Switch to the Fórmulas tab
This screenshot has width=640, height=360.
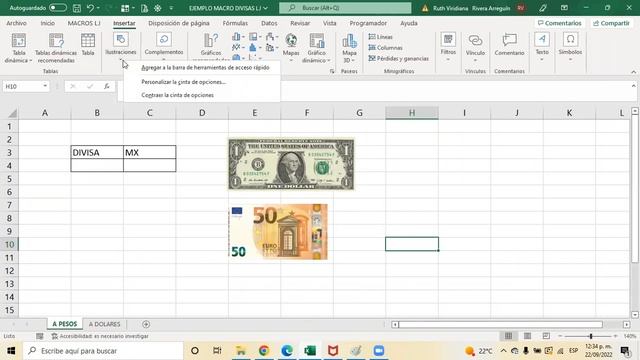[235, 23]
